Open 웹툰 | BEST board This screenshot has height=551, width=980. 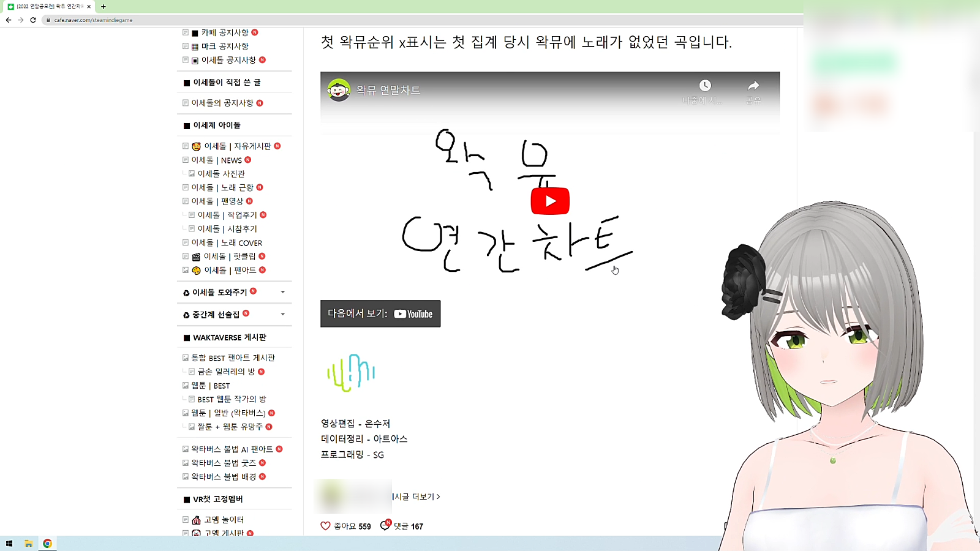pos(211,386)
